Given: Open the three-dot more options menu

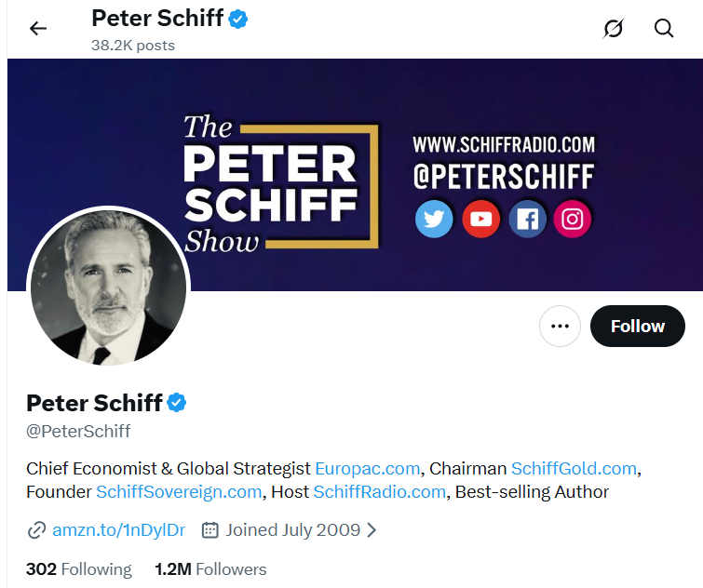Looking at the screenshot, I should click(x=560, y=327).
